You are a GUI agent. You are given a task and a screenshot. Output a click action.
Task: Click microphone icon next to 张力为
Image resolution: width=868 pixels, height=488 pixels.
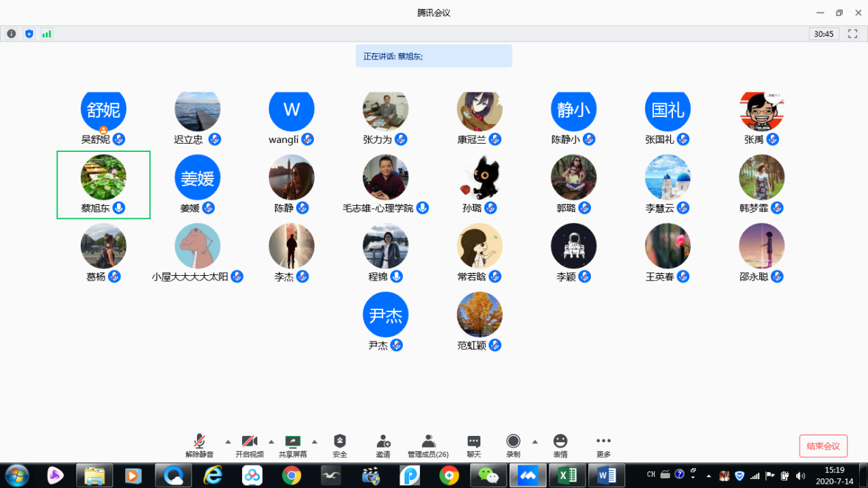[x=401, y=139]
